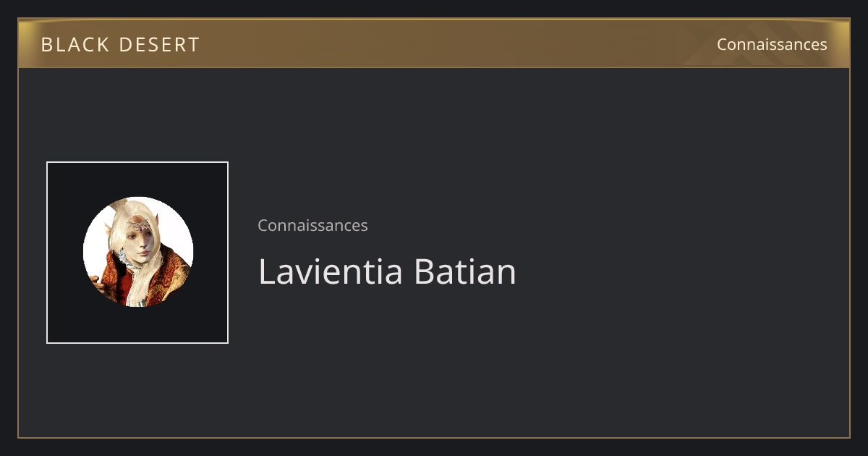The image size is (868, 456).
Task: Click the character's silver necklace in the portrait
Action: point(126,258)
